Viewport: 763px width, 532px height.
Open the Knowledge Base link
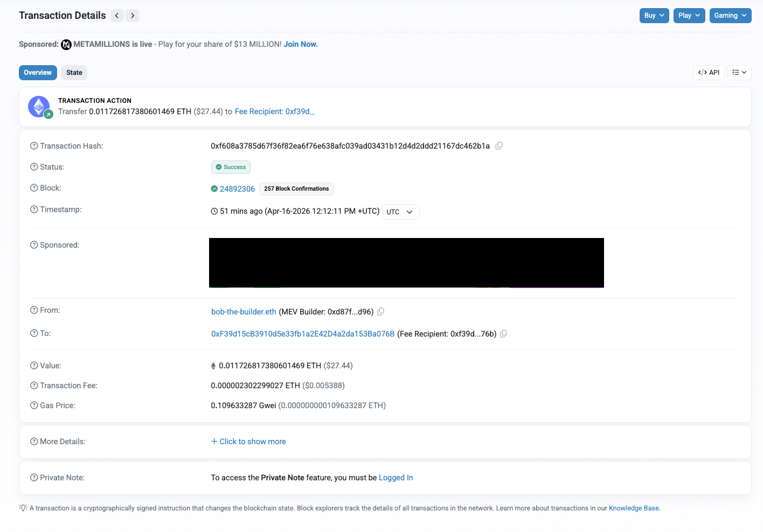coord(634,508)
